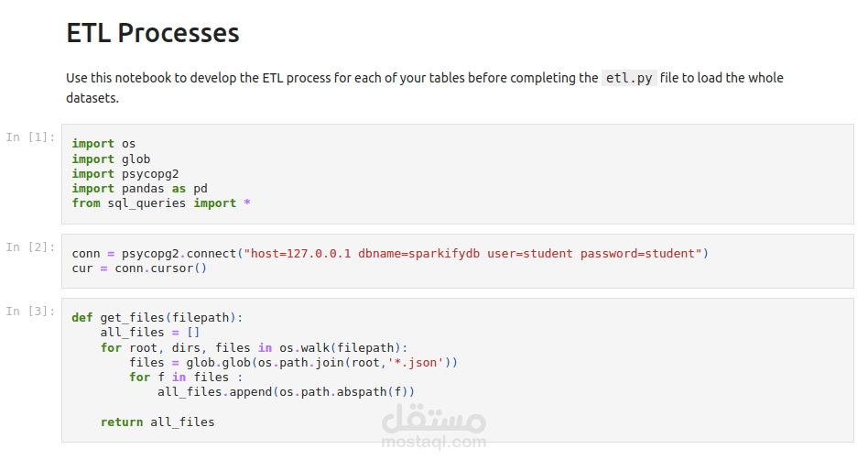Click the import psycopg2 line
868x460 pixels.
tap(125, 173)
